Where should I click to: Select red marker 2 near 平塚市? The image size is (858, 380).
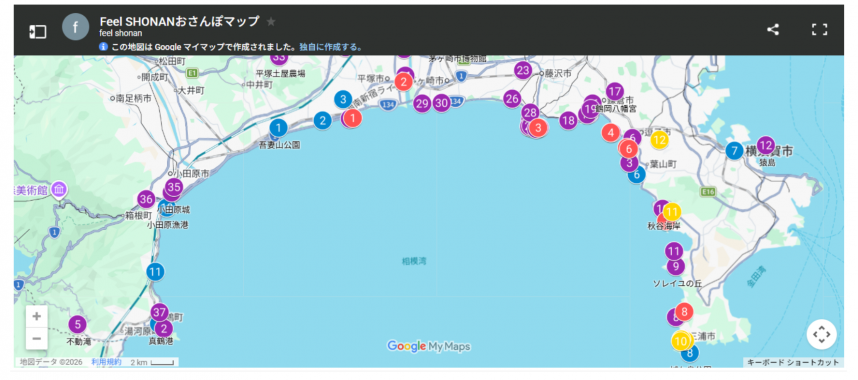(x=404, y=82)
